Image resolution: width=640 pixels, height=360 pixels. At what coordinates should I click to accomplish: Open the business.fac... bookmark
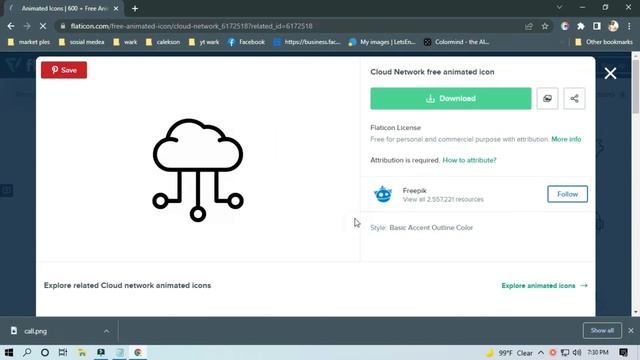[307, 42]
